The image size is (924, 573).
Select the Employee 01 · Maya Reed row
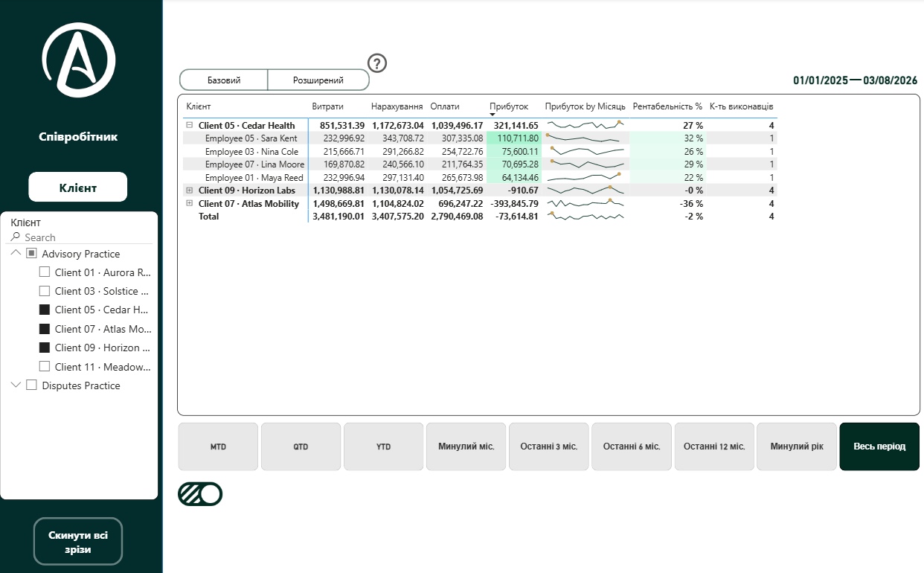point(480,178)
